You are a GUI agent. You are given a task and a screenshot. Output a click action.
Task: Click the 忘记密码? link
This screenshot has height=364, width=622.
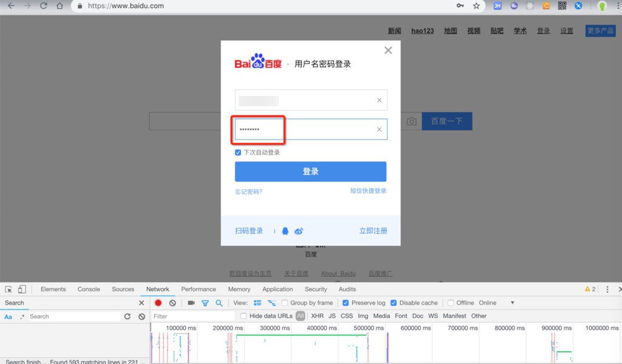coord(248,192)
